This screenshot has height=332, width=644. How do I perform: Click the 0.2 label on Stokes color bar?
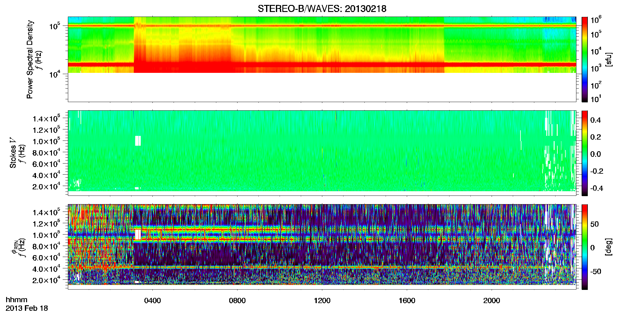pyautogui.click(x=595, y=137)
